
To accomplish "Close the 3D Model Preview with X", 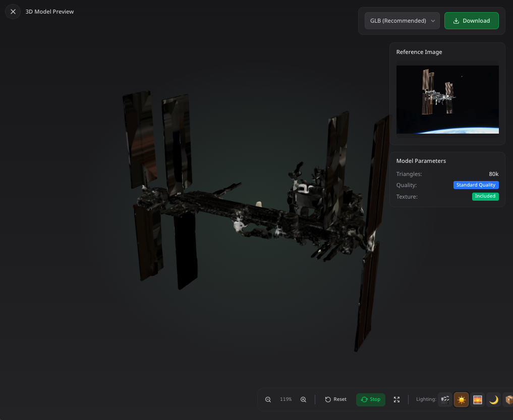I will pos(13,12).
